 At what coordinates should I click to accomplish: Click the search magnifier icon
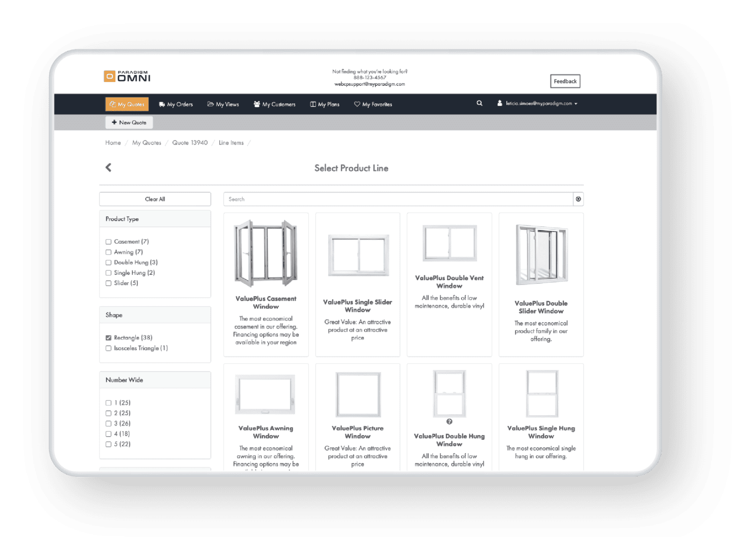click(479, 103)
